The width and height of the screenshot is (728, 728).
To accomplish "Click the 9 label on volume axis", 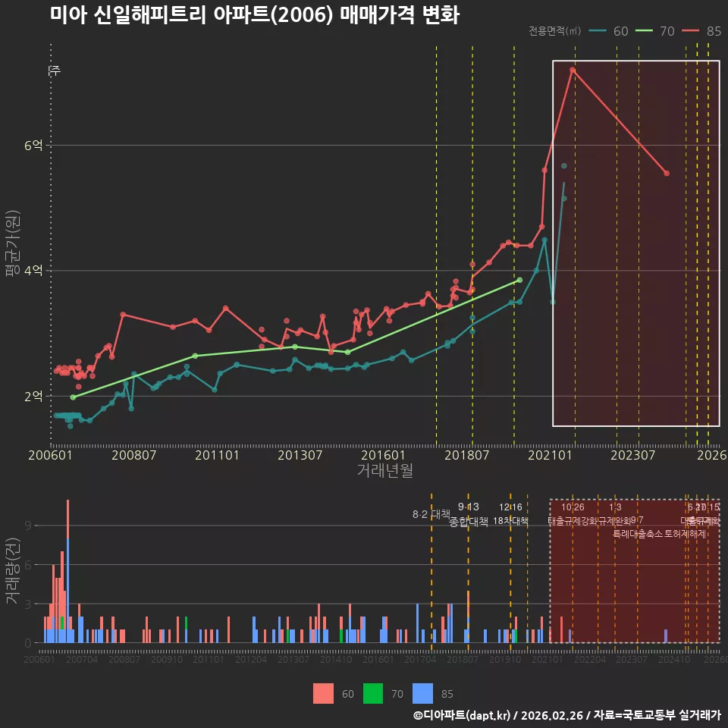I will (28, 526).
